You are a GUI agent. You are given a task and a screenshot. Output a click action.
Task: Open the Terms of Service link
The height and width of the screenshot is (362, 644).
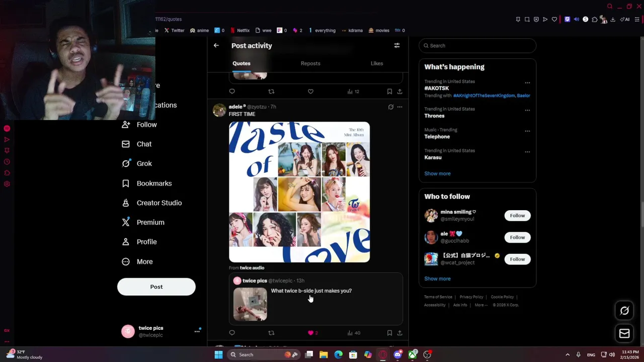pos(438,297)
